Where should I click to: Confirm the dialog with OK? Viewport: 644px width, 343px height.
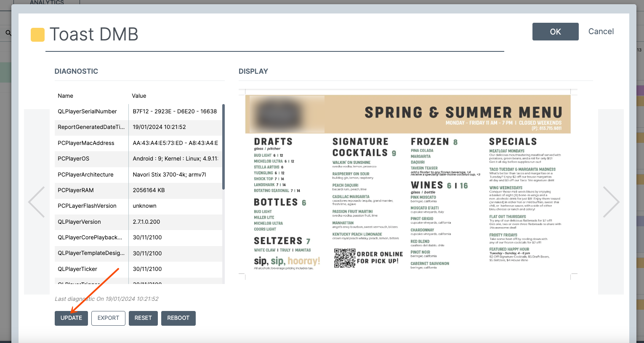[x=555, y=32]
